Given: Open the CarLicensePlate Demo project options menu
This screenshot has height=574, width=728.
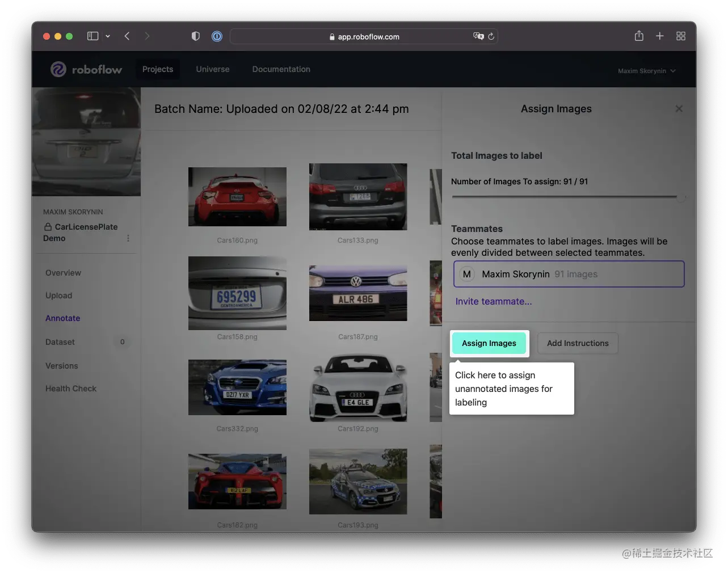Looking at the screenshot, I should click(x=128, y=238).
